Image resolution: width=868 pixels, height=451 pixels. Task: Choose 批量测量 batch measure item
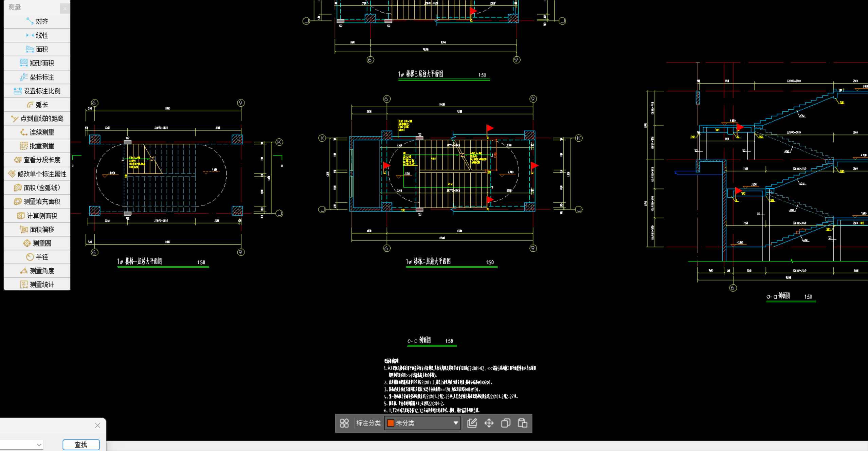pyautogui.click(x=37, y=146)
